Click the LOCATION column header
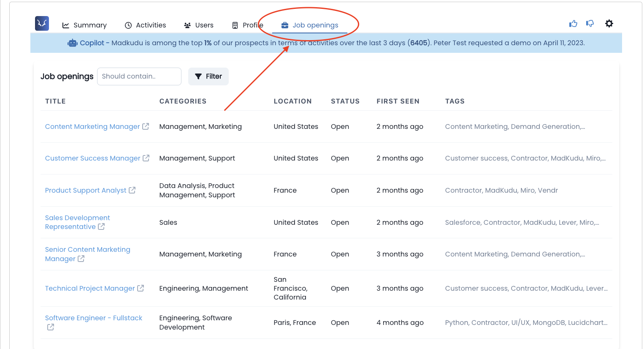 292,101
